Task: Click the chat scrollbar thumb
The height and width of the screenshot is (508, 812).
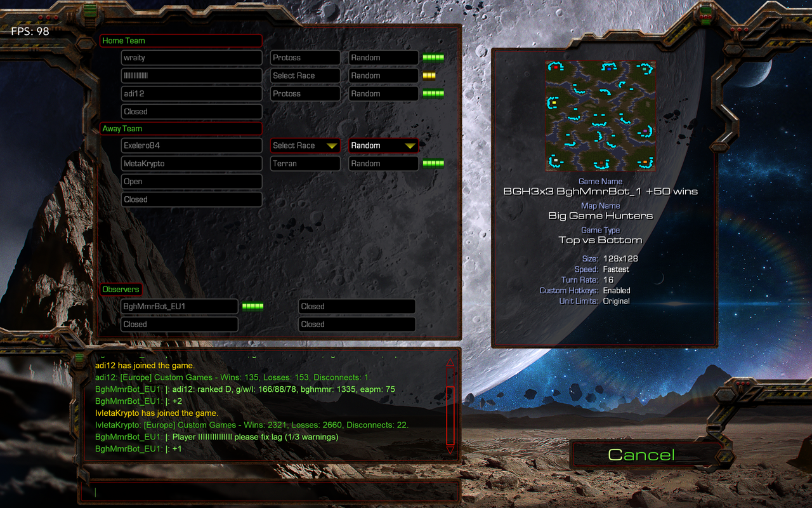Action: 450,415
